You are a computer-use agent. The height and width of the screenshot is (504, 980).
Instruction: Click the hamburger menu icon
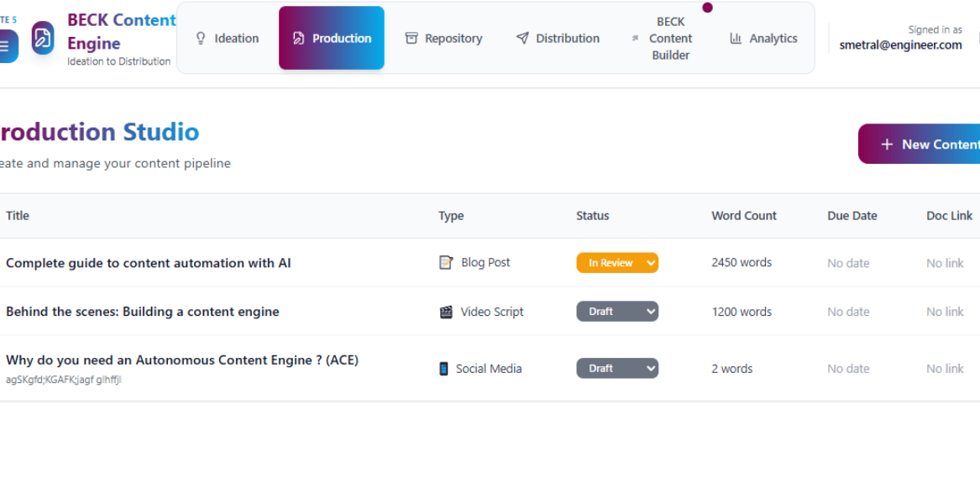(x=5, y=46)
